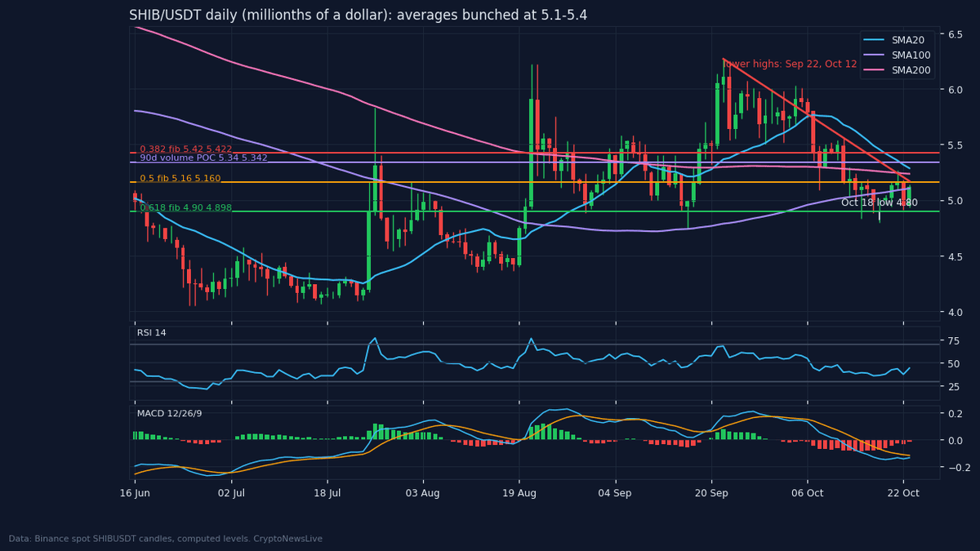Click the SMA200 legend entry
Viewport: 980px width, 551px height.
[898, 70]
